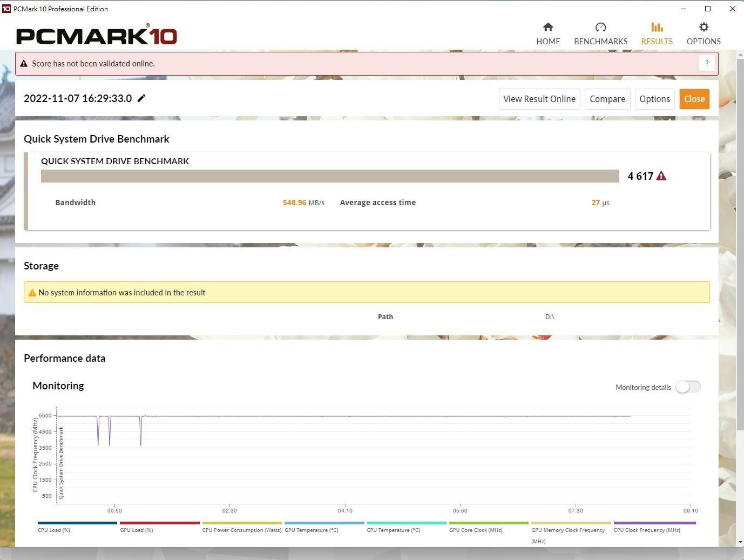Open the HOME tab
Viewport: 744px width, 560px height.
coord(548,33)
